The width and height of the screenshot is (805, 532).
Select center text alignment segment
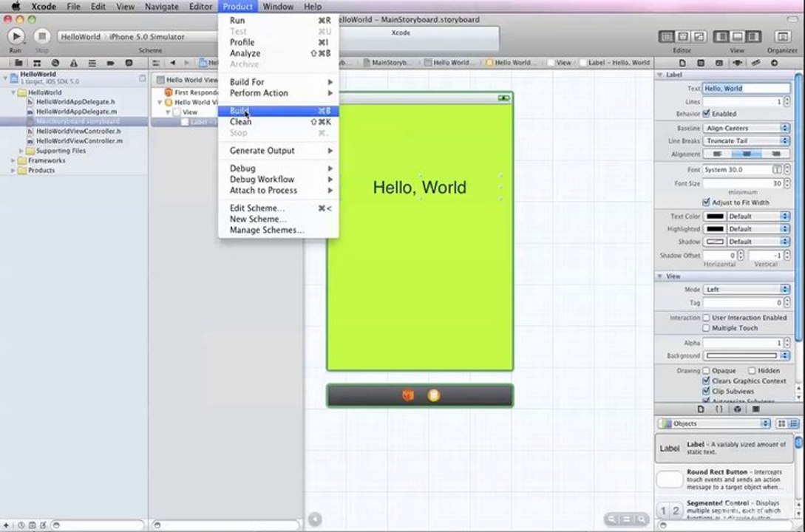pyautogui.click(x=746, y=154)
